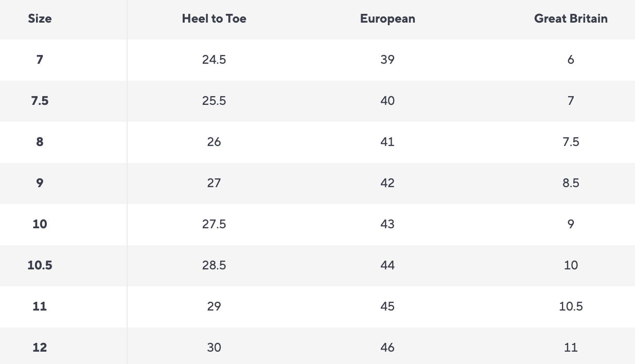Click Great Britain size 10.5 cell

click(x=571, y=306)
